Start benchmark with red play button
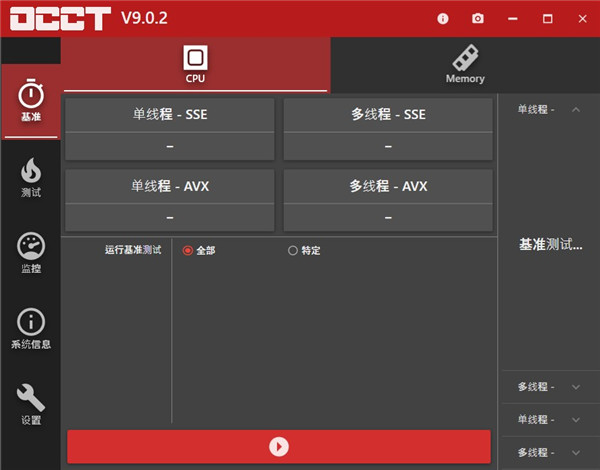The width and height of the screenshot is (600, 470). 279,446
